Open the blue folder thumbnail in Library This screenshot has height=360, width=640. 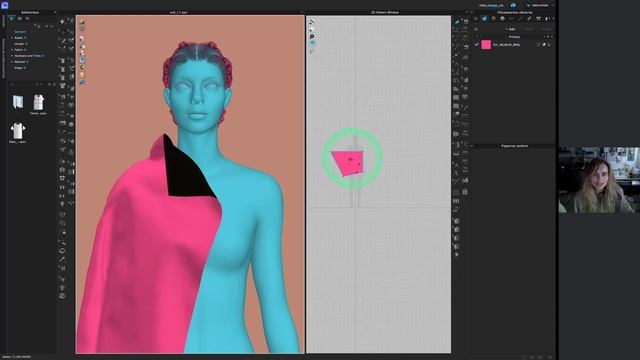point(18,102)
